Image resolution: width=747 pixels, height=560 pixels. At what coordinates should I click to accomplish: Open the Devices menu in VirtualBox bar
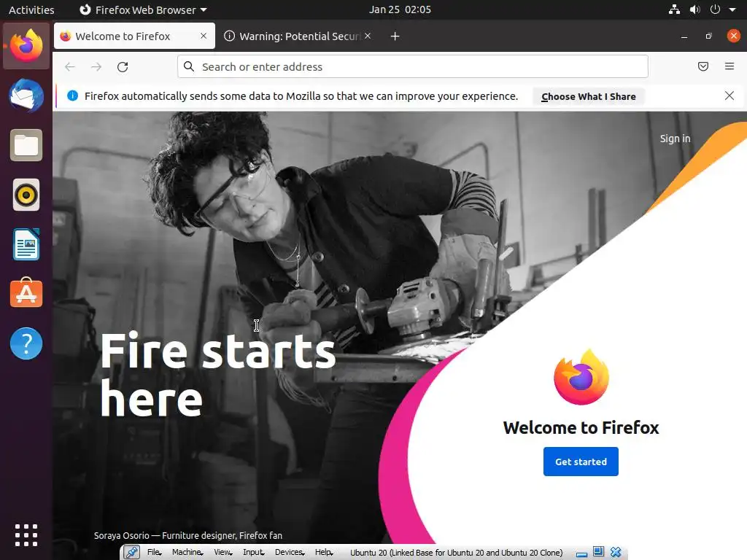289,552
